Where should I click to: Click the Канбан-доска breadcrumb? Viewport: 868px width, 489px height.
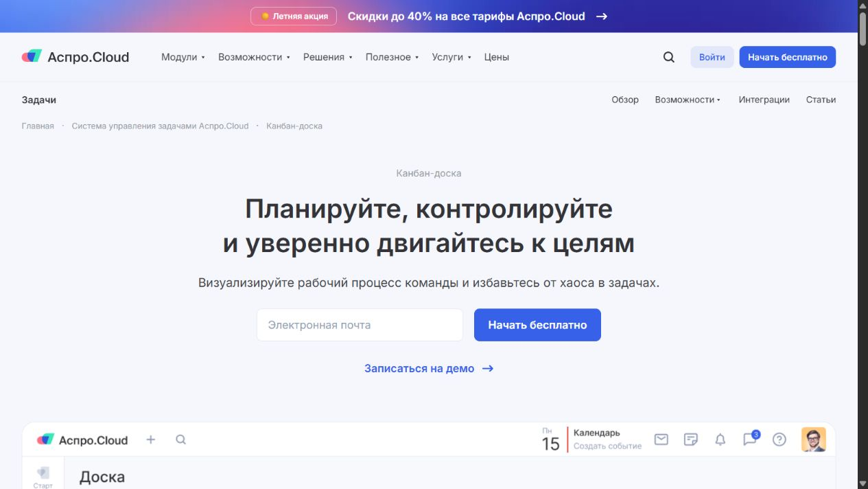[294, 126]
